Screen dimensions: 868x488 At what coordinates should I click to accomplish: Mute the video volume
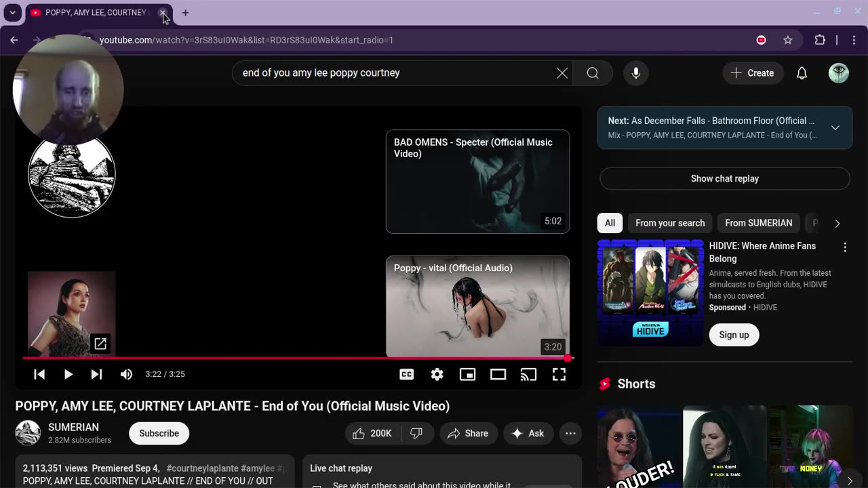click(x=126, y=374)
